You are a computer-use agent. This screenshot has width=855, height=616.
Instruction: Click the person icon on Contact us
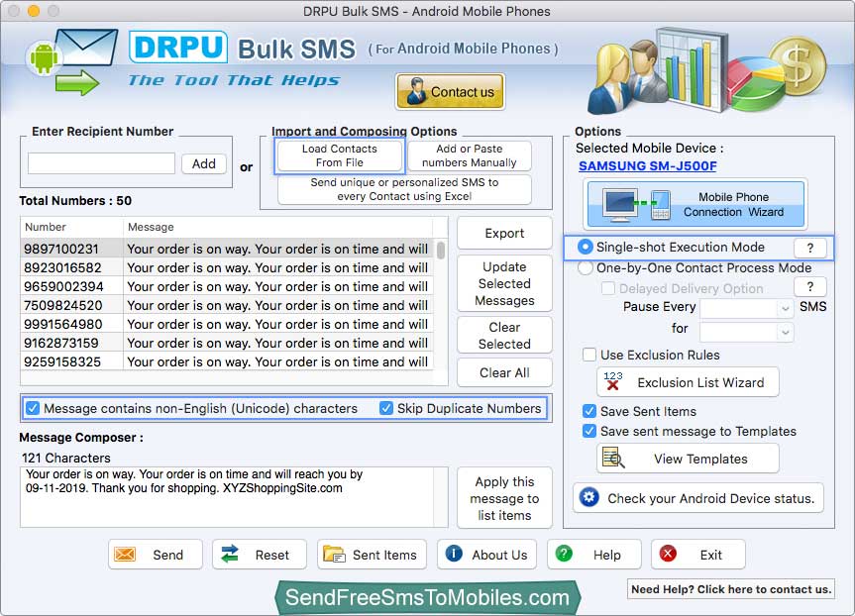click(416, 91)
